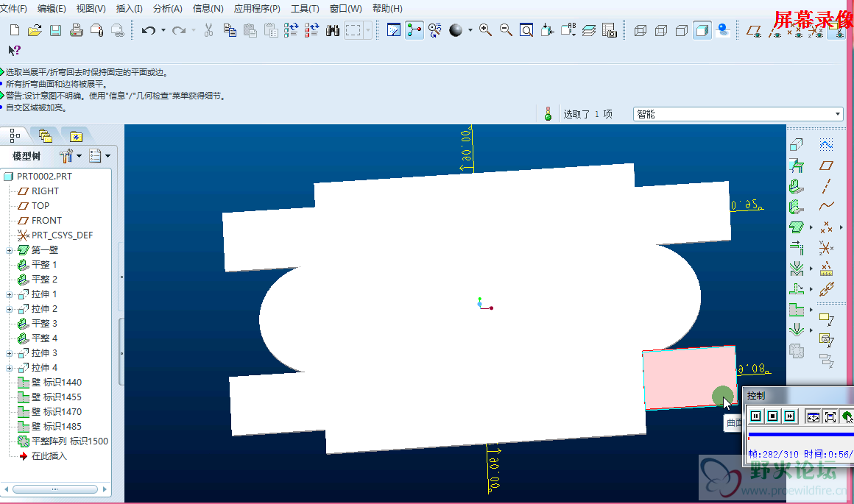
Task: Switch to no hidden display
Action: click(681, 30)
